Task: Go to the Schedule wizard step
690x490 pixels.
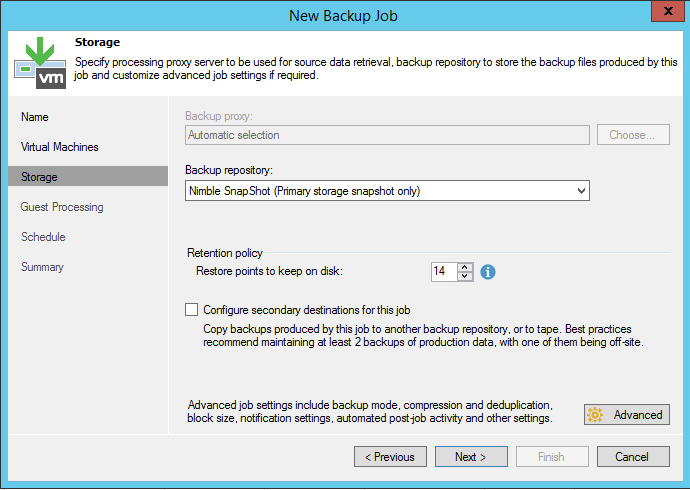Action: (x=43, y=237)
